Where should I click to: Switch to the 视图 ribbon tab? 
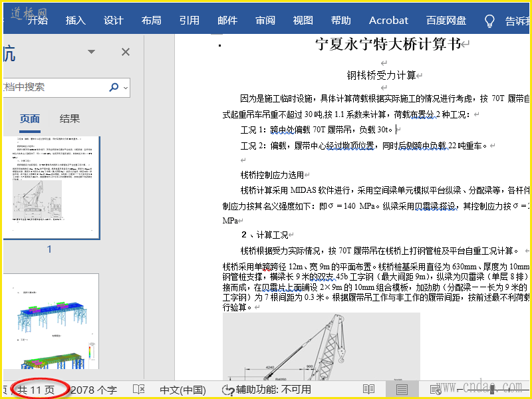point(303,21)
